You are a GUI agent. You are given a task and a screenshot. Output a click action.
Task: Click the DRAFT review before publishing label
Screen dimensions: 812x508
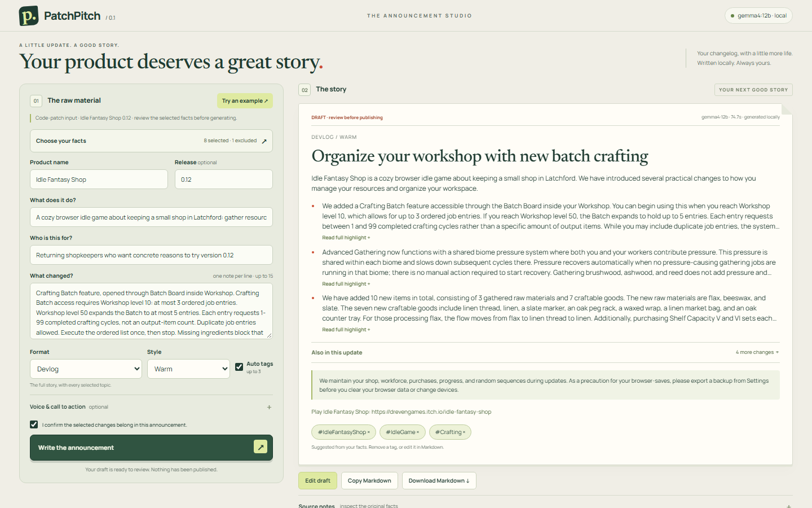tap(347, 117)
